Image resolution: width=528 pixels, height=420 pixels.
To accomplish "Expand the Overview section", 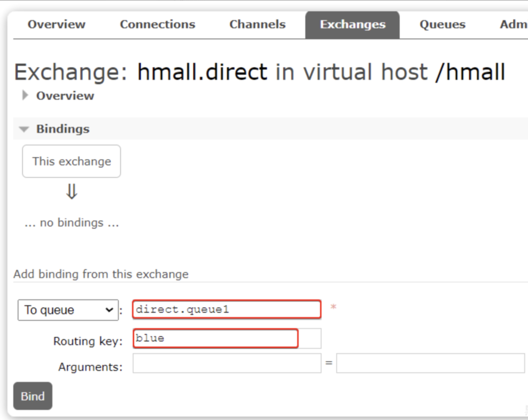I will [58, 96].
